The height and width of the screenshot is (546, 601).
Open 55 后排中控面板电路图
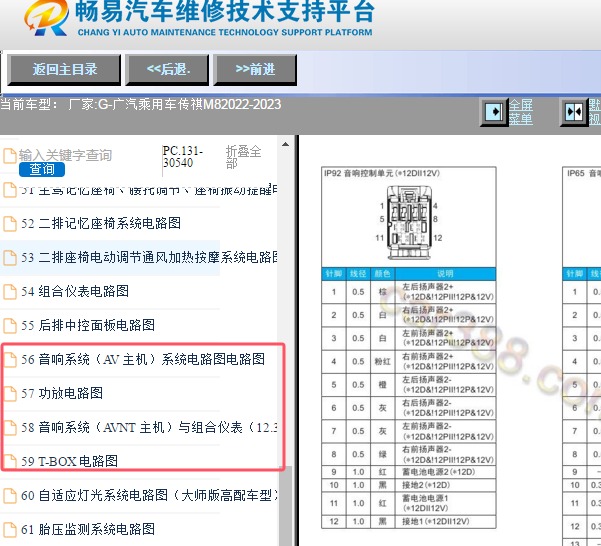[88, 325]
